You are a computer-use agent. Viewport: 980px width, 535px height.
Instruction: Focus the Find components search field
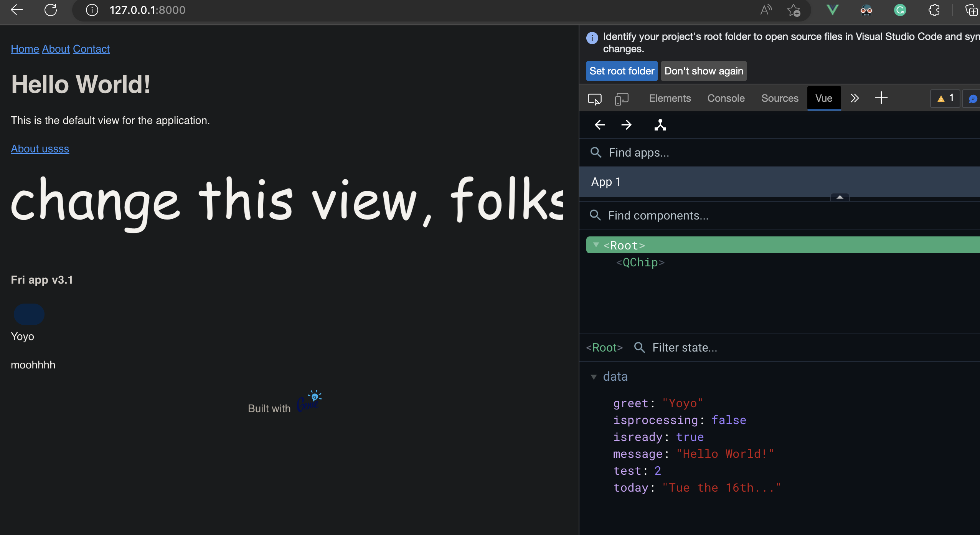(x=658, y=215)
